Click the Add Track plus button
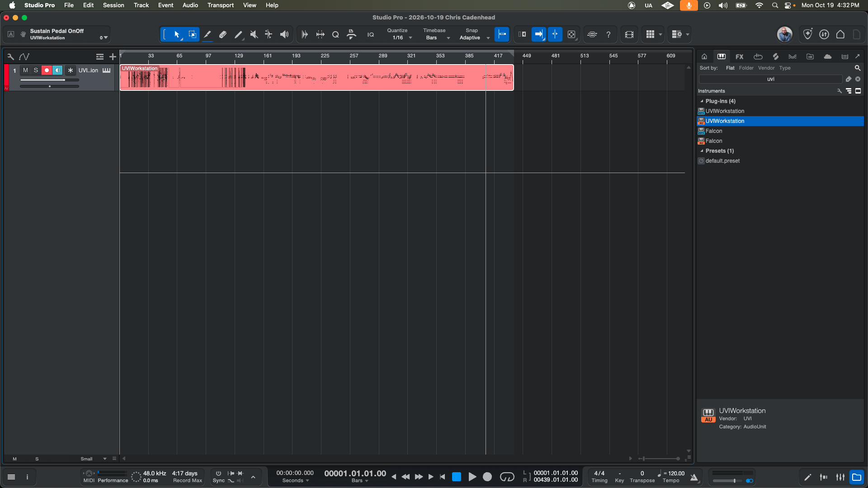This screenshot has height=488, width=868. pyautogui.click(x=113, y=56)
